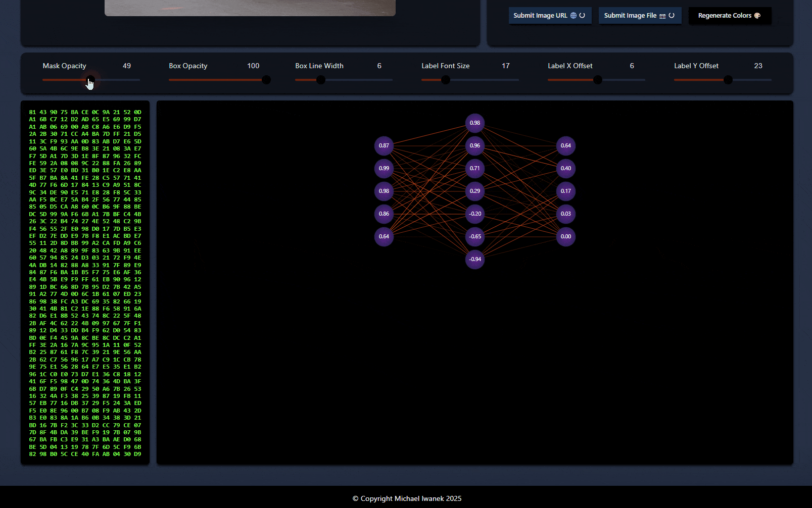Click hex row starting 2A 2B 30 71
This screenshot has height=508, width=812.
[85, 134]
